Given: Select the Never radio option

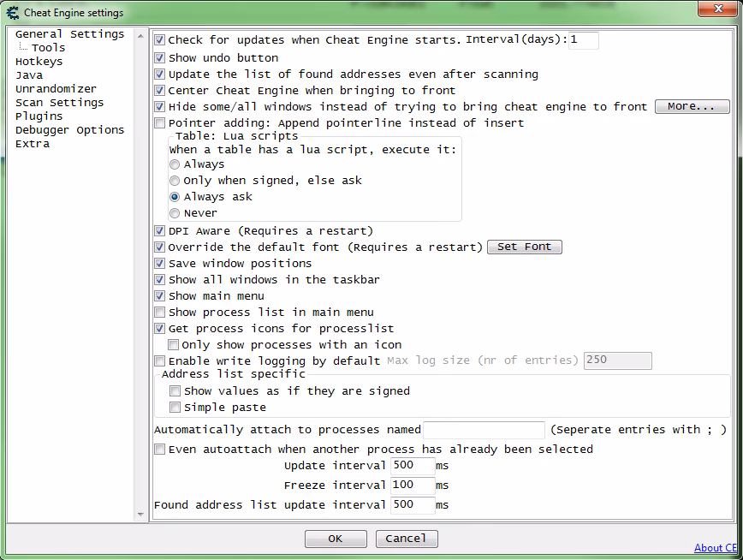Looking at the screenshot, I should [175, 213].
